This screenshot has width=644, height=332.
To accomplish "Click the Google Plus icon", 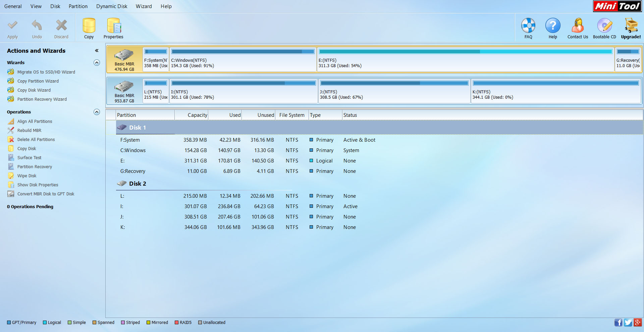I will 638,323.
